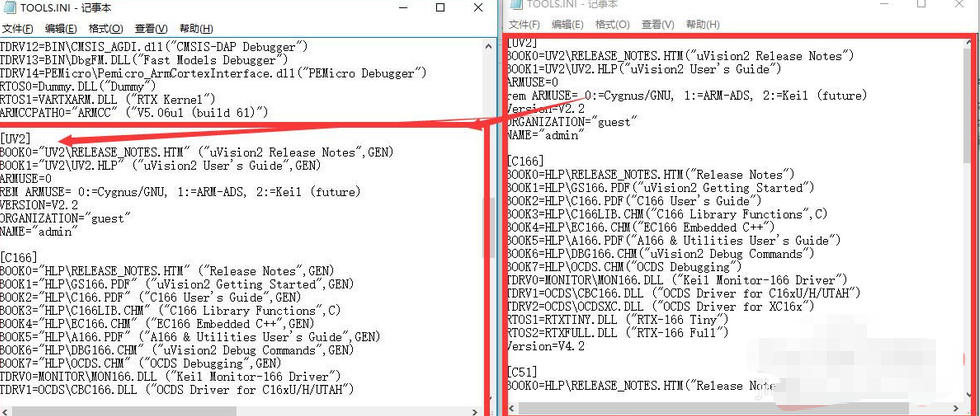Click the [C166] header in right window
980x416 pixels.
(526, 161)
